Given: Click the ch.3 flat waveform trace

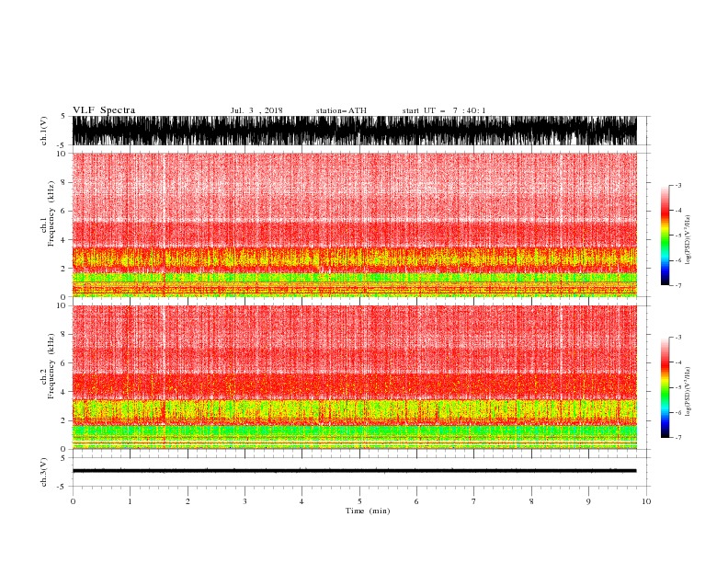Looking at the screenshot, I should (x=354, y=471).
